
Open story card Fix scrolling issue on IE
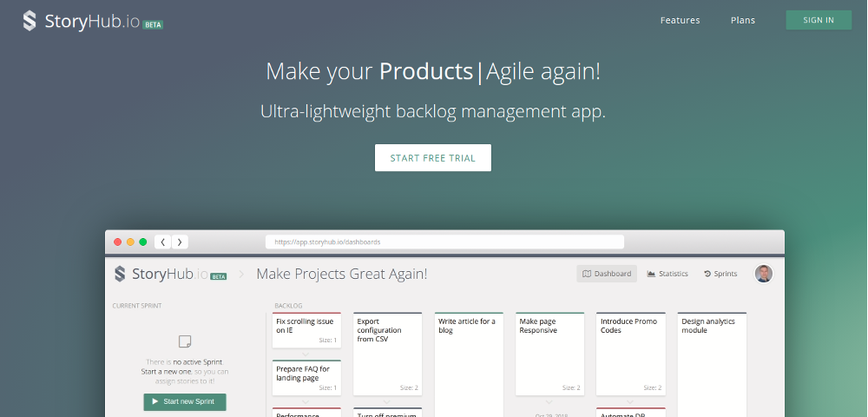306,331
